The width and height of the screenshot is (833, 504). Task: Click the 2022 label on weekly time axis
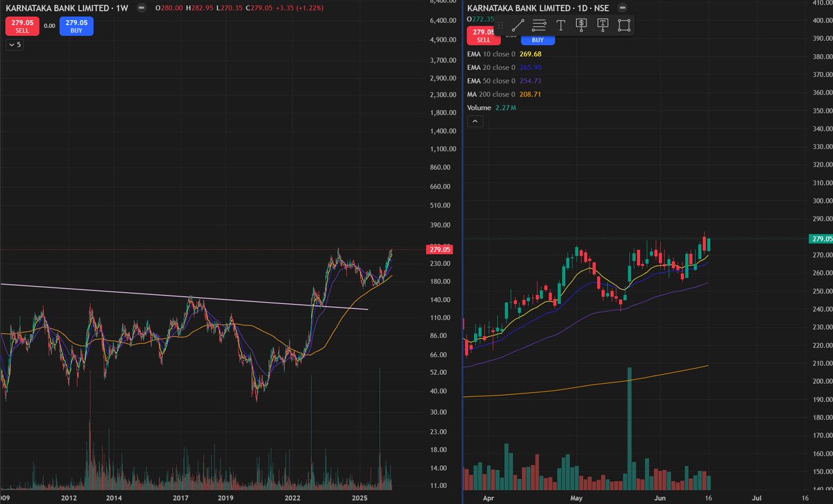292,498
